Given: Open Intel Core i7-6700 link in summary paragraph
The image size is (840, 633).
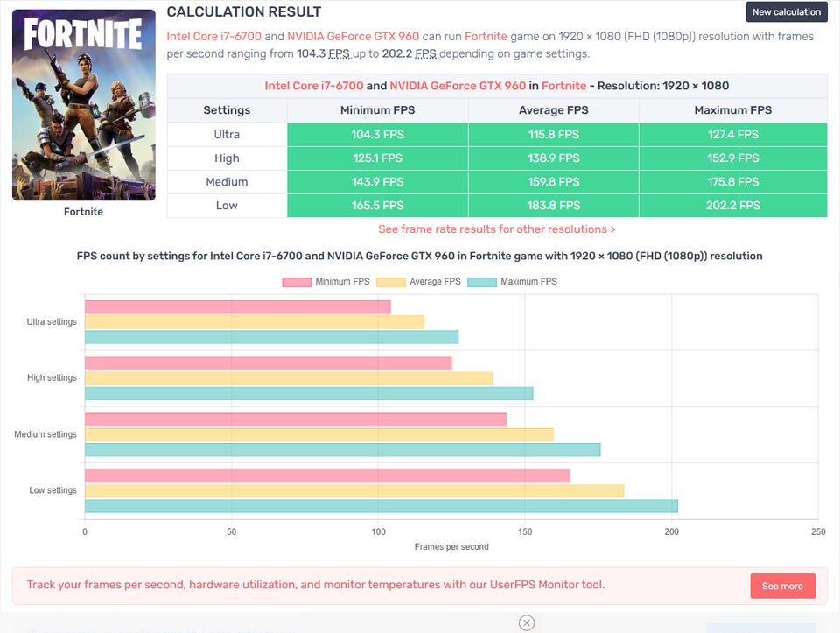Looking at the screenshot, I should [213, 37].
